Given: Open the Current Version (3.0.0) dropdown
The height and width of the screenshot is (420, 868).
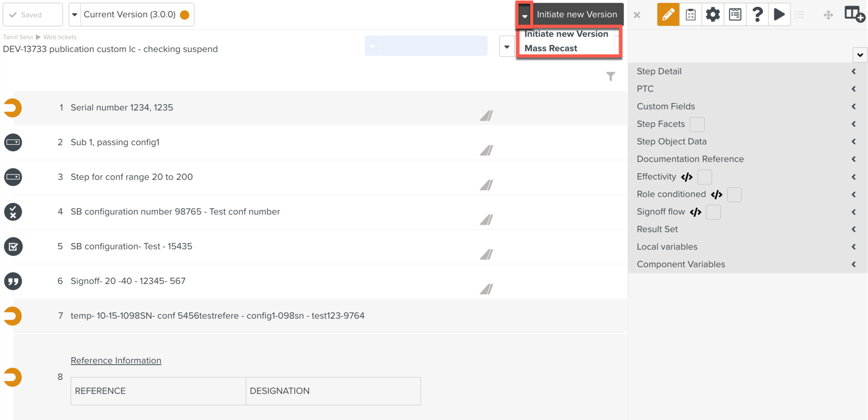Looking at the screenshot, I should click(74, 14).
